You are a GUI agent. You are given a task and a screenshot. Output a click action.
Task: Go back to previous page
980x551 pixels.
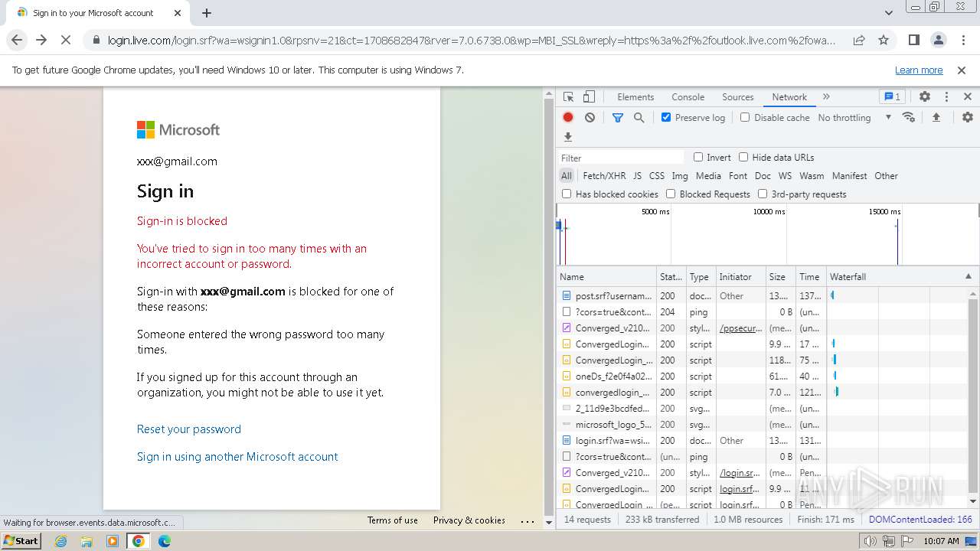coord(17,41)
